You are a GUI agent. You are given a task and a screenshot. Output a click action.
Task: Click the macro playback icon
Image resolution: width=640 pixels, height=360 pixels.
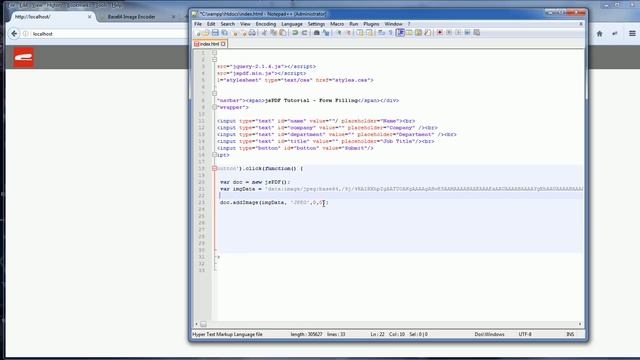(458, 33)
